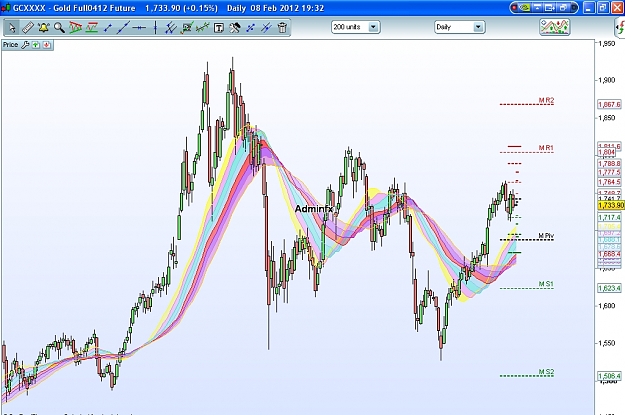Click the M R2 pivot line label
Screen dimensions: 625x415
point(546,100)
